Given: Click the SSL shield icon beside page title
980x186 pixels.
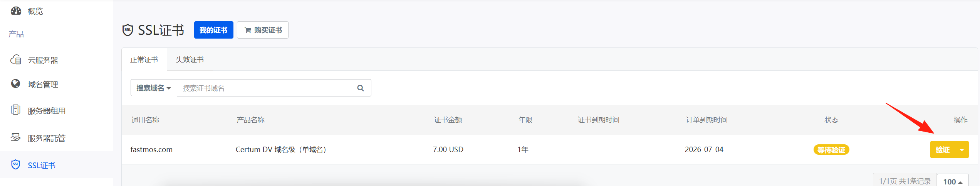Looking at the screenshot, I should click(x=128, y=30).
